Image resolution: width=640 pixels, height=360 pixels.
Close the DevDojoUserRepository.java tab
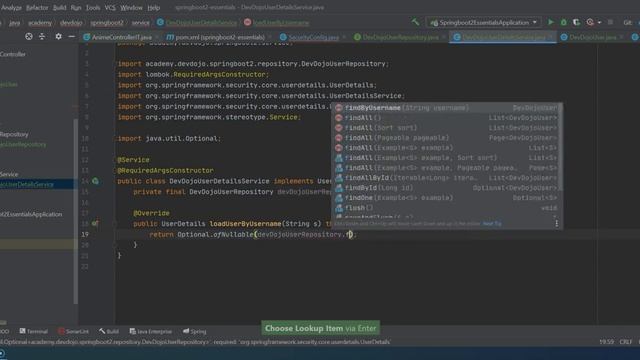click(444, 37)
